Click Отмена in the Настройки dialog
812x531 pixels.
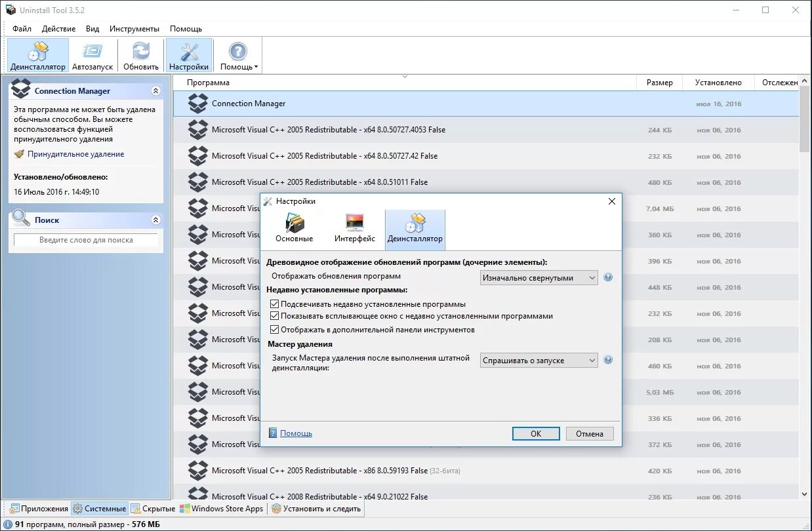click(x=590, y=433)
